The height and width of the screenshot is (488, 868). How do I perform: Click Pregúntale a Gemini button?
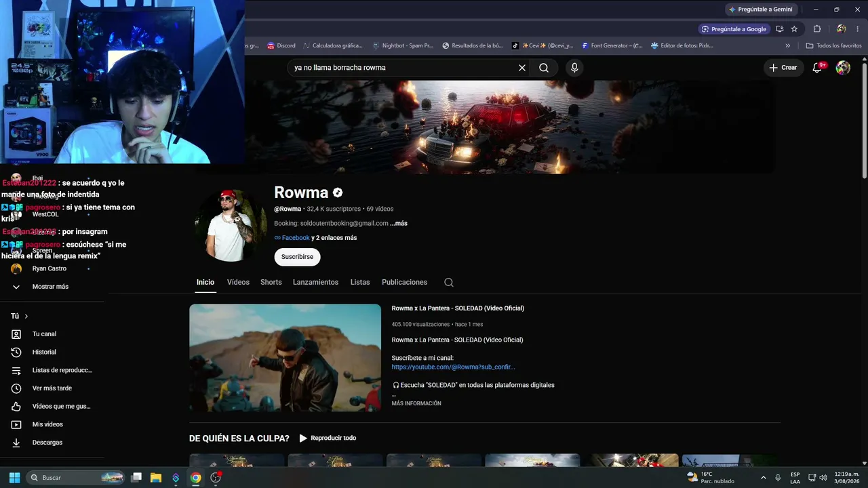[x=761, y=9]
